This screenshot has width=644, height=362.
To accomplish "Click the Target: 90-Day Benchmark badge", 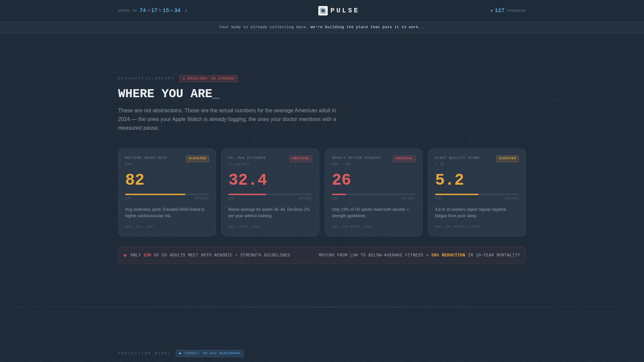I will [x=210, y=353].
